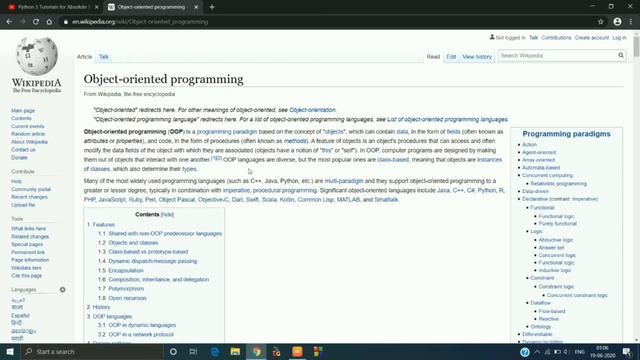Select the Read tab
640x360 pixels.
(433, 57)
